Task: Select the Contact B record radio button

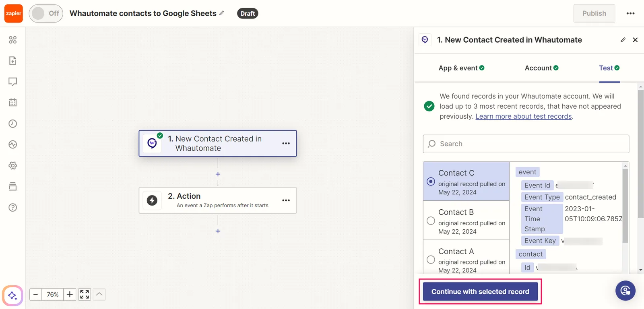Action: 431,221
